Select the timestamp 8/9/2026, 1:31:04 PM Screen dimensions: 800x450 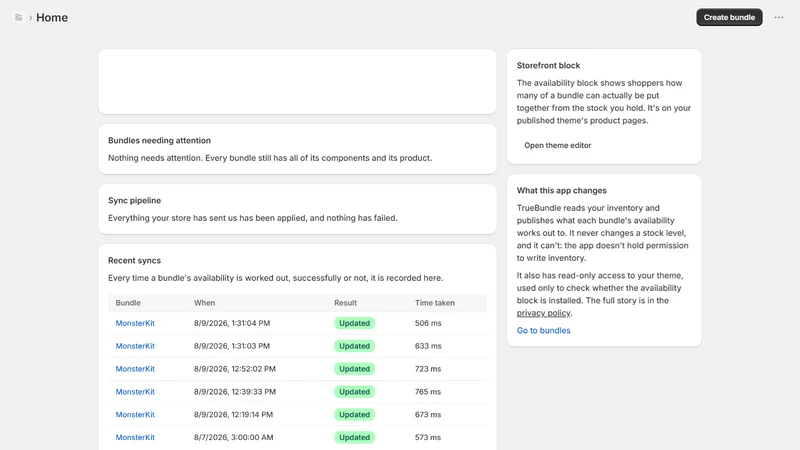(x=232, y=323)
